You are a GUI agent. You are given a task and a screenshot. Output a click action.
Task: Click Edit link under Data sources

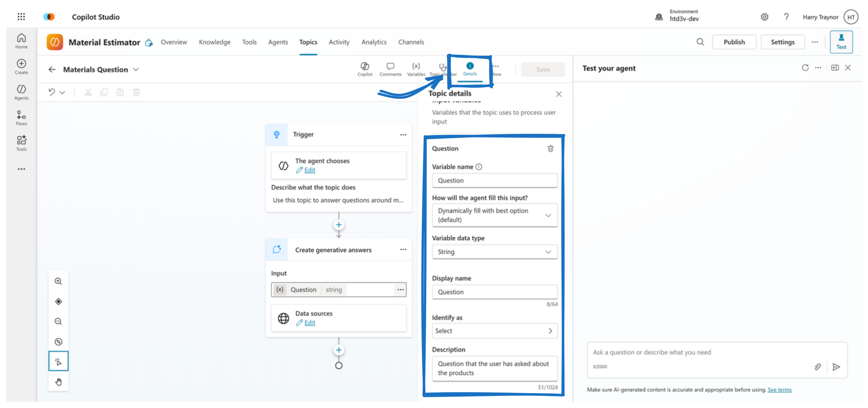309,323
